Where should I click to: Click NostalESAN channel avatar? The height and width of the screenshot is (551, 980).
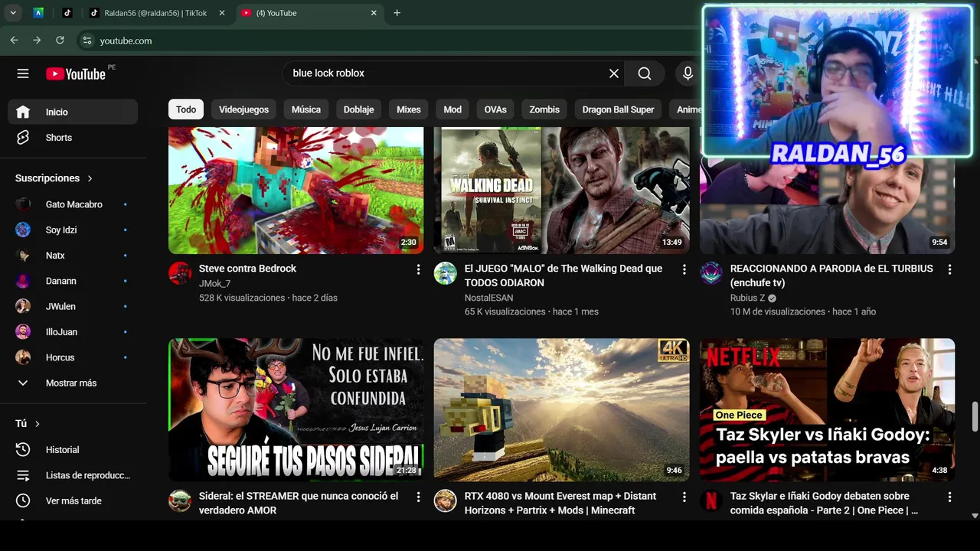click(x=446, y=273)
